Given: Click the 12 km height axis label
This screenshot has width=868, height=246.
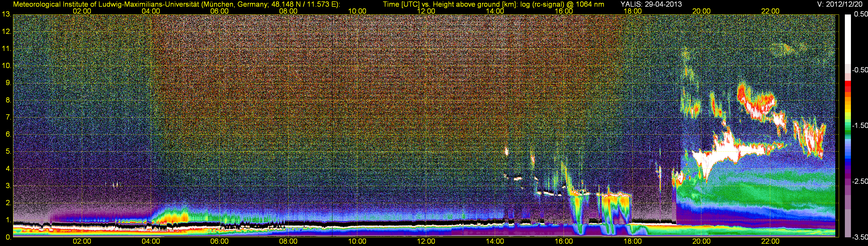Looking at the screenshot, I should pos(6,32).
